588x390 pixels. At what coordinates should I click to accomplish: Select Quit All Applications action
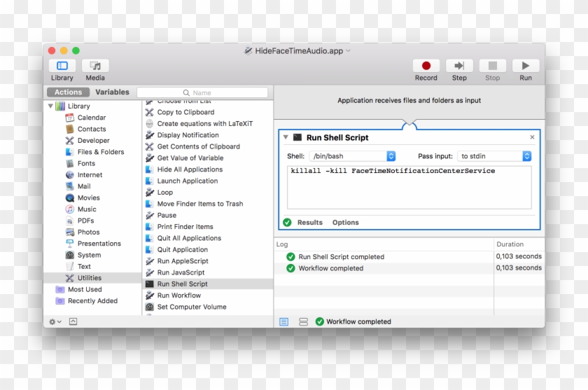(x=208, y=238)
